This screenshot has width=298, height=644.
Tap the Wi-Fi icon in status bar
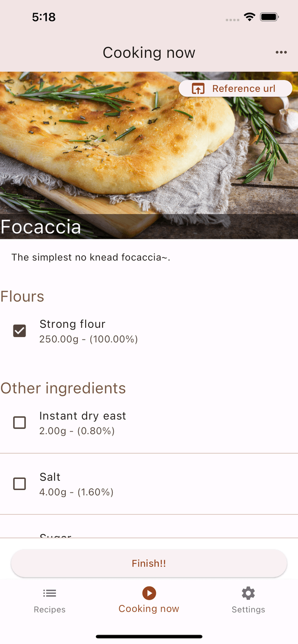point(249,17)
